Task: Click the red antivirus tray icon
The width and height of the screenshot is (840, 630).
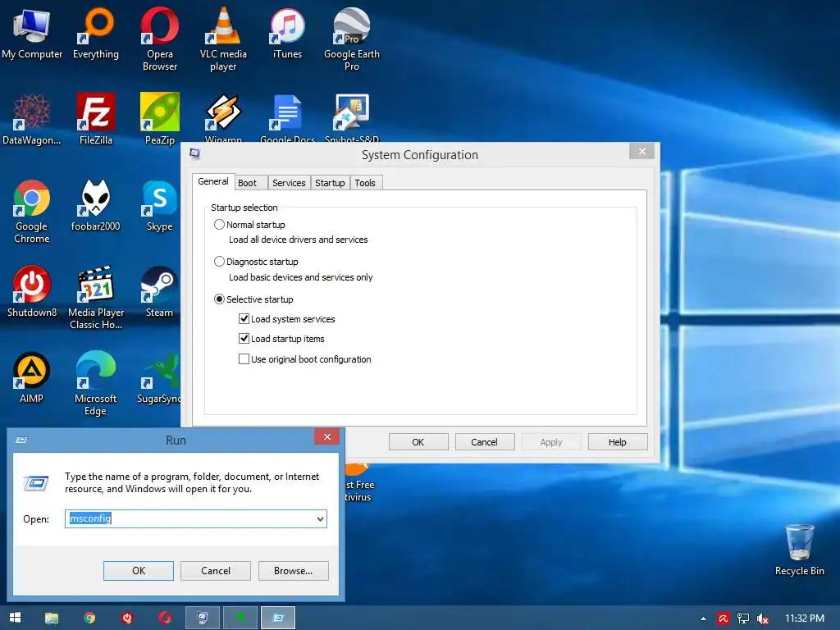Action: pyautogui.click(x=724, y=619)
